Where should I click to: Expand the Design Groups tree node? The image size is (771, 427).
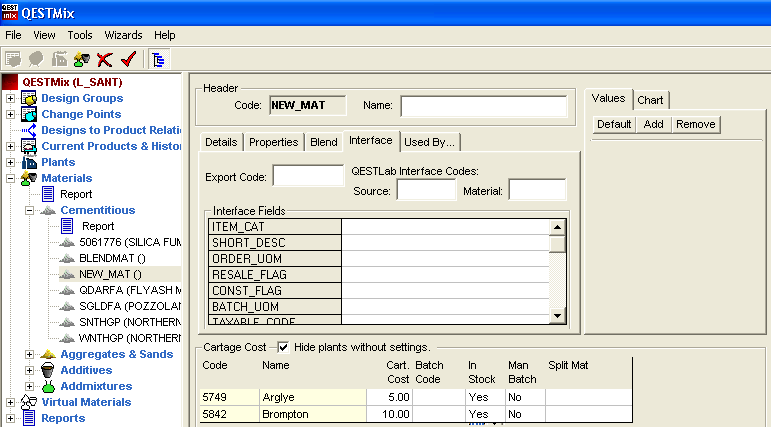[x=11, y=98]
